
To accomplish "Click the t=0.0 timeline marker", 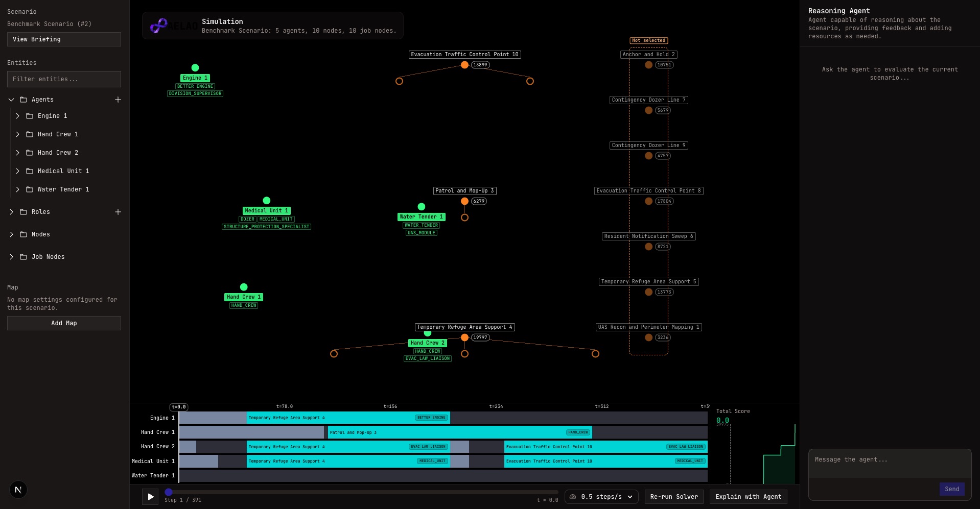I will [x=179, y=407].
